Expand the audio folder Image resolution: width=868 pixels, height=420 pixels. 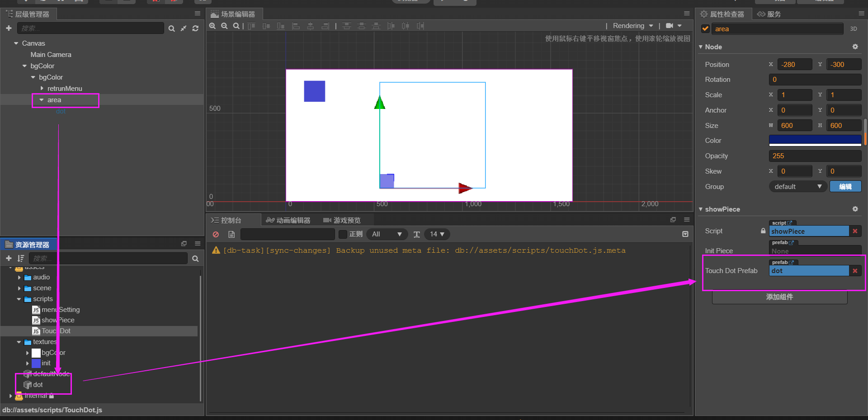point(19,277)
